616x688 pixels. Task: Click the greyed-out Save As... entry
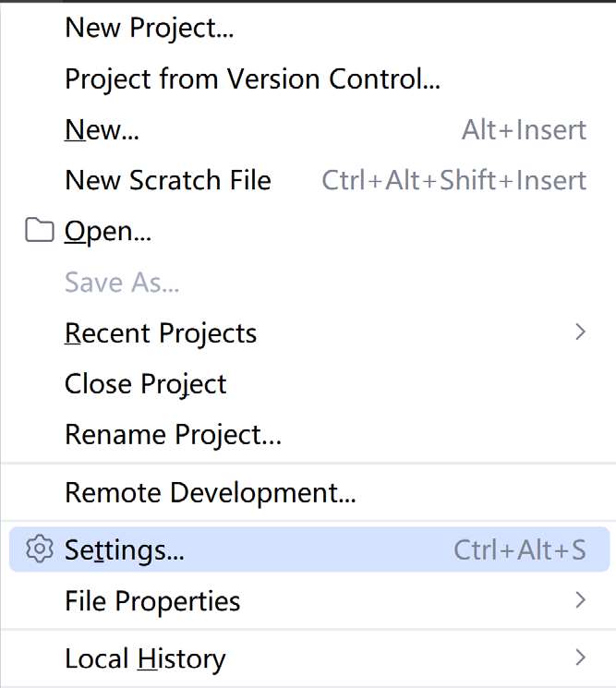click(x=122, y=282)
